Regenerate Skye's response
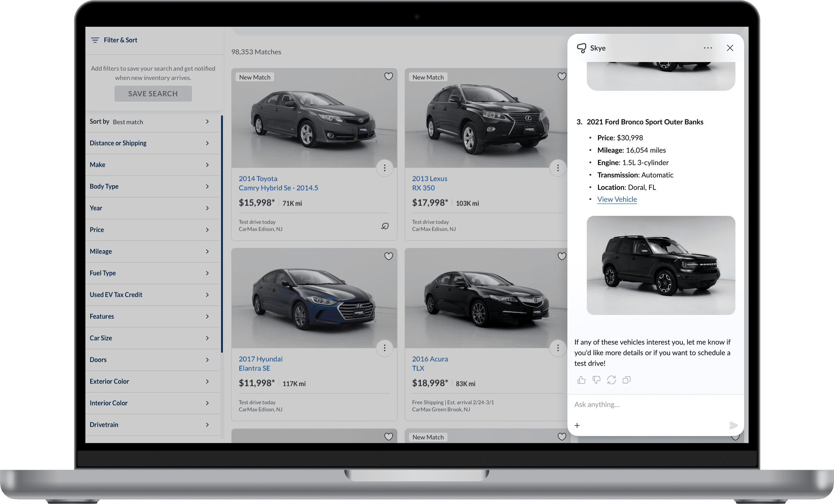The height and width of the screenshot is (504, 834). 611,380
